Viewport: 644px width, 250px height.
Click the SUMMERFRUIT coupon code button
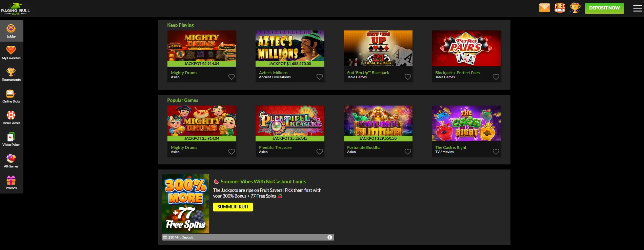(x=233, y=207)
